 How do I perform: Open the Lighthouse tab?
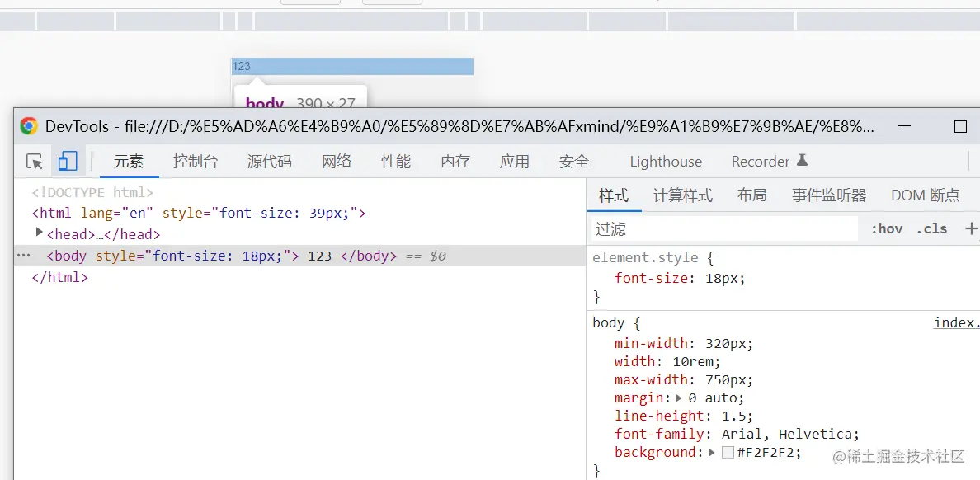pyautogui.click(x=666, y=162)
